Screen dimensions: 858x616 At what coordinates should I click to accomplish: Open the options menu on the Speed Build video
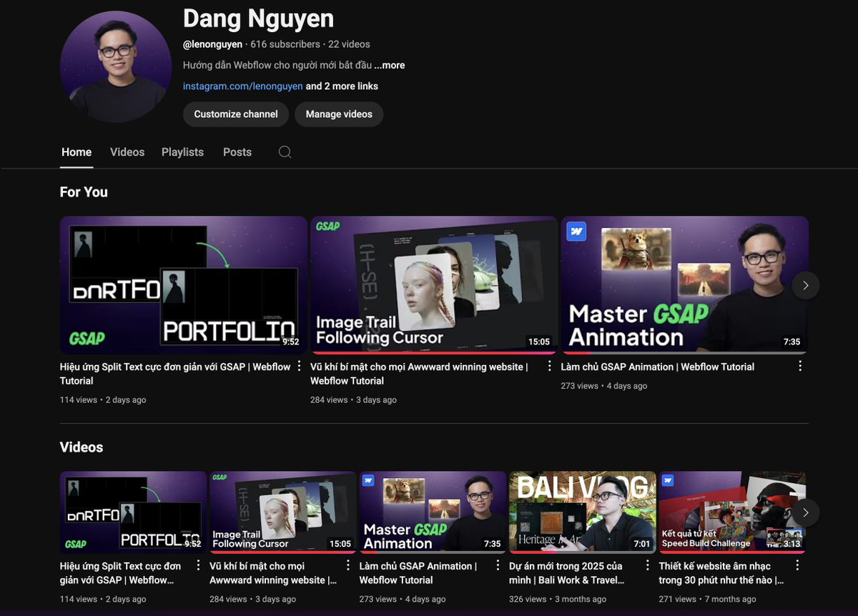pos(798,565)
